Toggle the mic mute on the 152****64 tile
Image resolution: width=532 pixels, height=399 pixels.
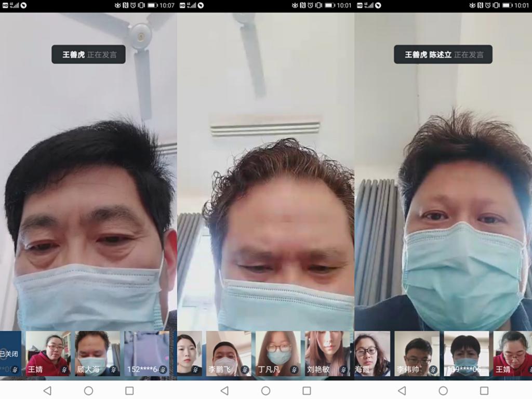tap(163, 369)
